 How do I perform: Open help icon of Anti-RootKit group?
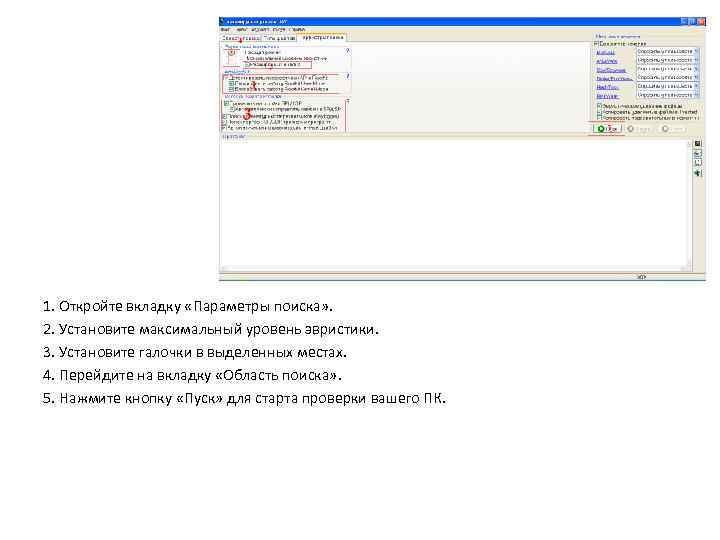[348, 76]
